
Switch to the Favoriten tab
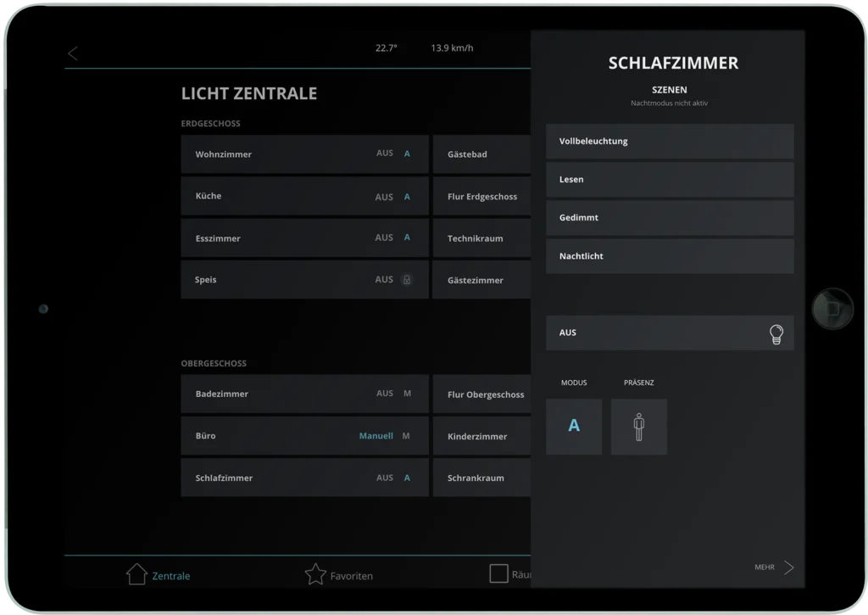[x=350, y=574]
